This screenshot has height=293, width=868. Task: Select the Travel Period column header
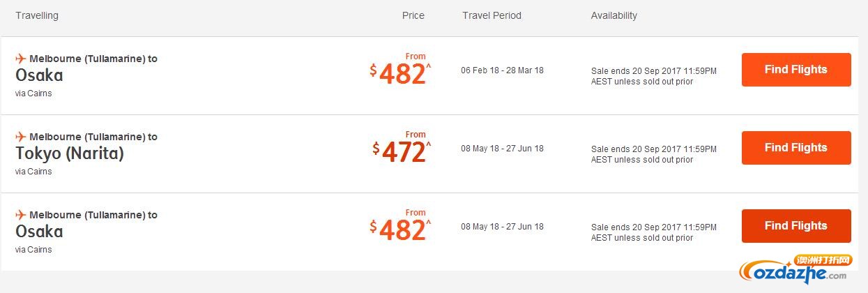tap(492, 15)
